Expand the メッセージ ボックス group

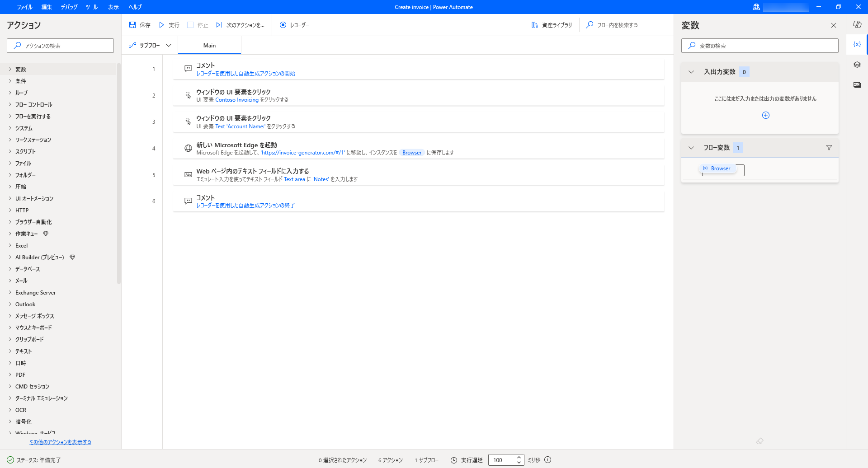[x=10, y=316]
